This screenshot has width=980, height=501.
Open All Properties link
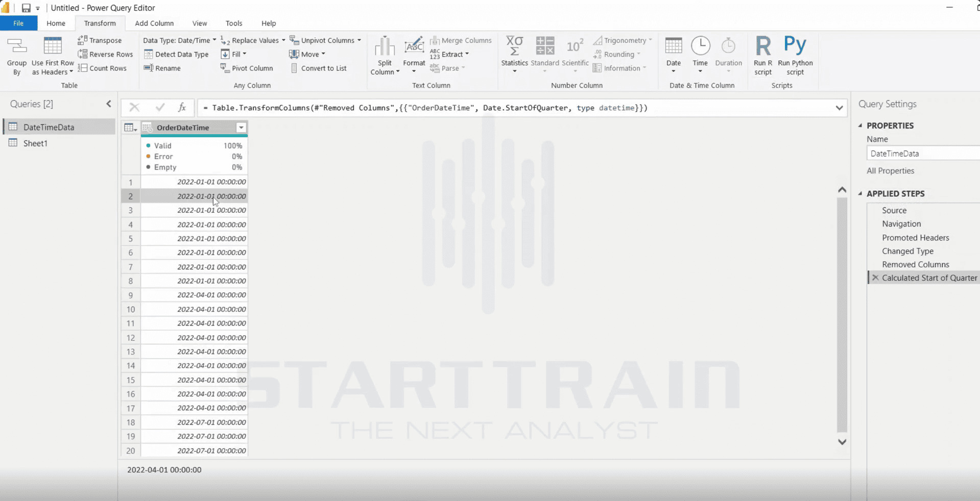click(x=890, y=171)
